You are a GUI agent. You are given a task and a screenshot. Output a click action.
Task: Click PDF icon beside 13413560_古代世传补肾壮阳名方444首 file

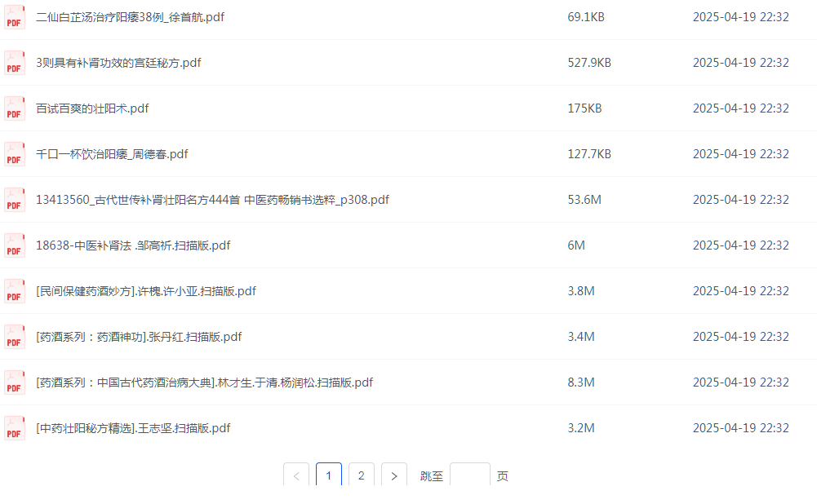point(15,200)
